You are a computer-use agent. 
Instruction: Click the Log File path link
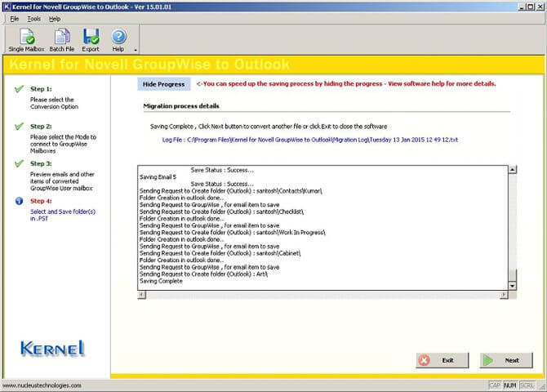(x=309, y=140)
